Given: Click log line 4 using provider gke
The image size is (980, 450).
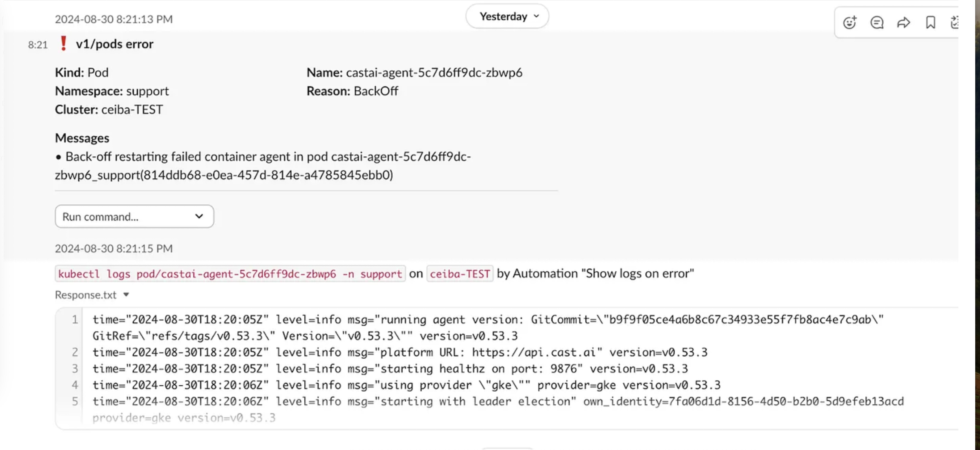Looking at the screenshot, I should pos(406,385).
